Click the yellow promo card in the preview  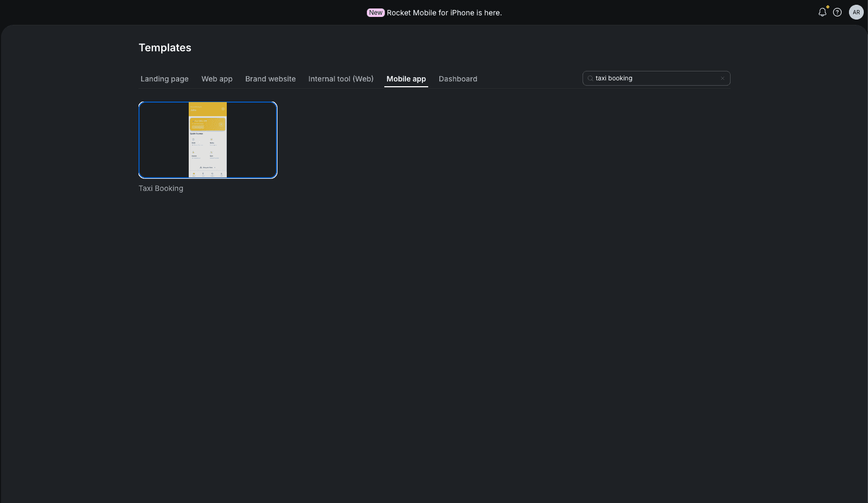click(207, 124)
